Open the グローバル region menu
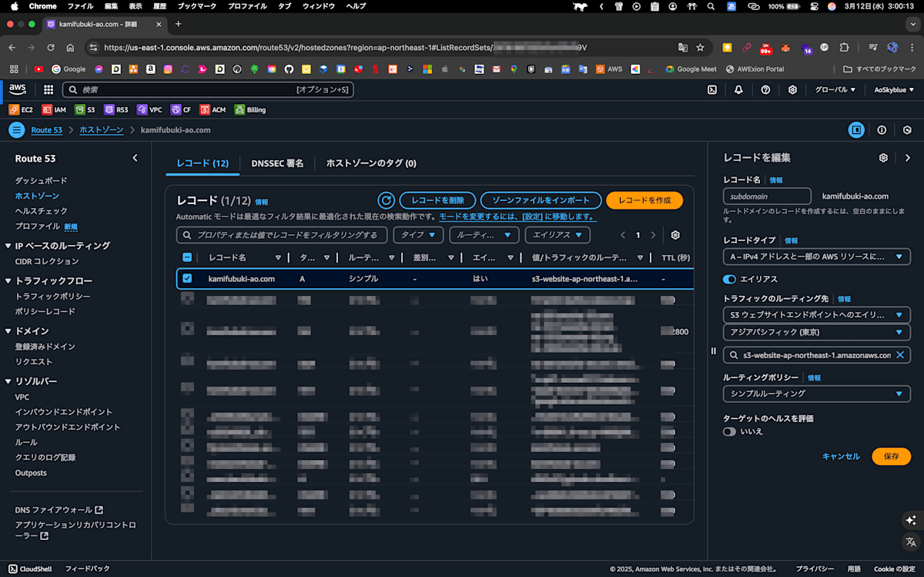924x577 pixels. (835, 89)
